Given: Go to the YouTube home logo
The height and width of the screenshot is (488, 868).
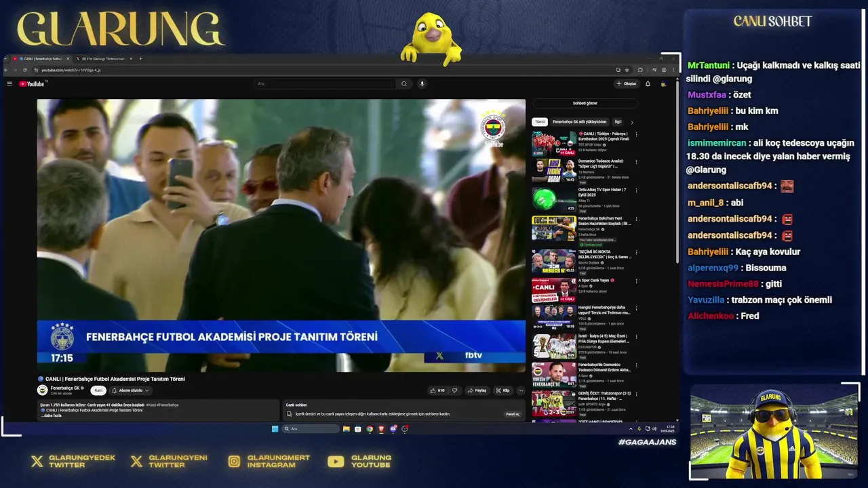Looking at the screenshot, I should pos(32,84).
